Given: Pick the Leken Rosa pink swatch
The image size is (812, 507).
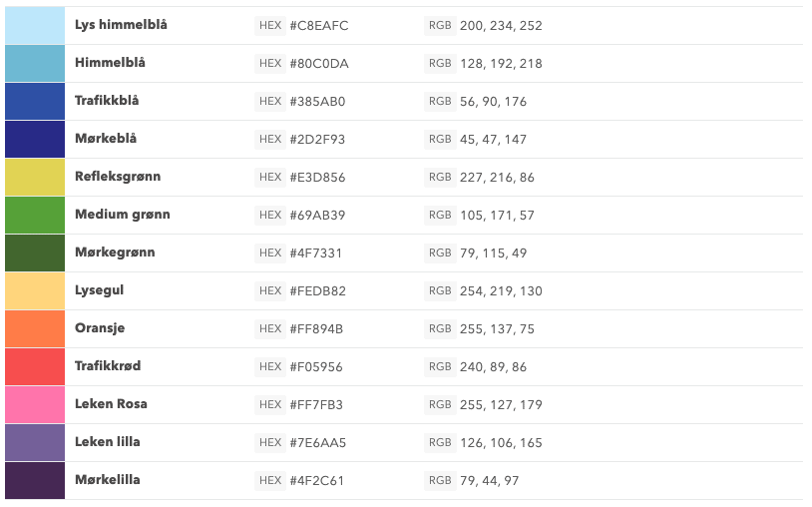Looking at the screenshot, I should click(35, 404).
